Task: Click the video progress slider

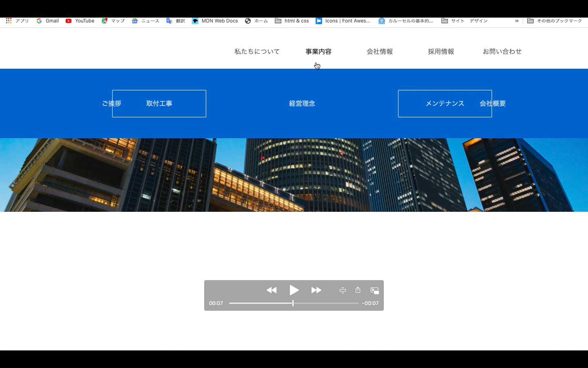Action: [x=293, y=303]
